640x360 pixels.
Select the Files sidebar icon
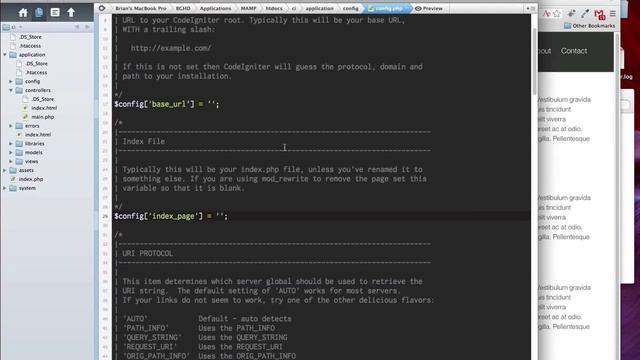click(x=39, y=13)
